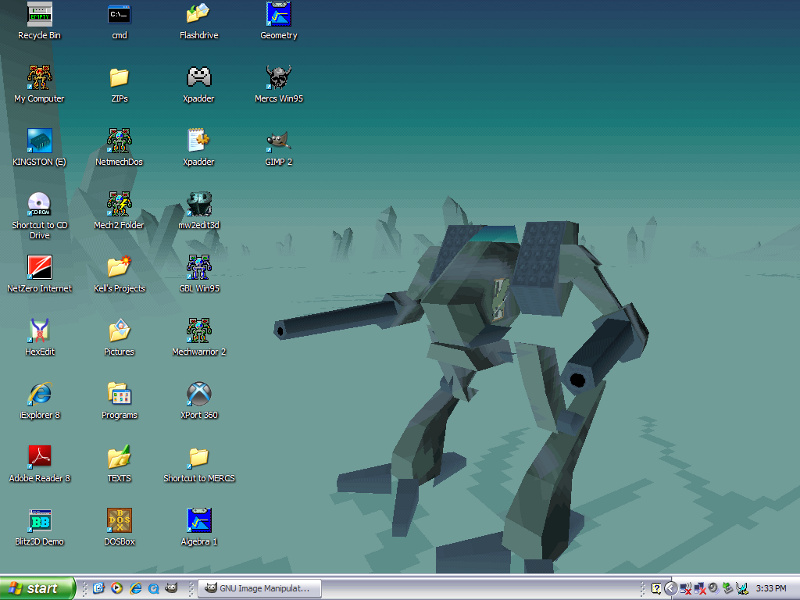
Task: Launch Internet Explorer from Quick Launch bar
Action: coord(136,588)
